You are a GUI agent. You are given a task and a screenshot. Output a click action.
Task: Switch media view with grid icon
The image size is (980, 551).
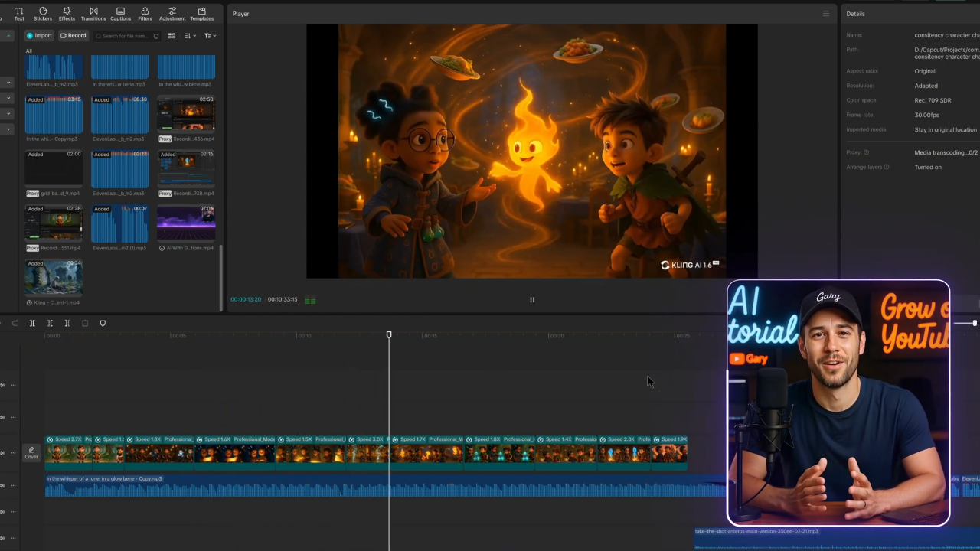(x=171, y=36)
